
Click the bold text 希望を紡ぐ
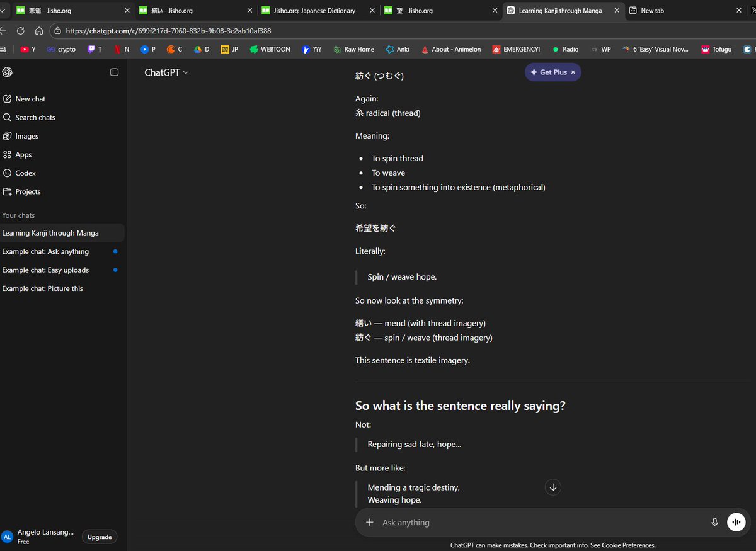click(375, 229)
